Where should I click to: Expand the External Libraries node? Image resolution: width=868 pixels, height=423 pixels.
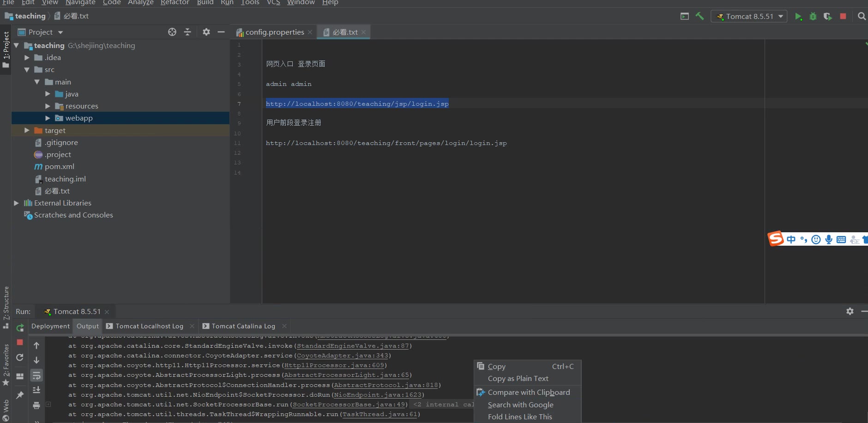(17, 203)
